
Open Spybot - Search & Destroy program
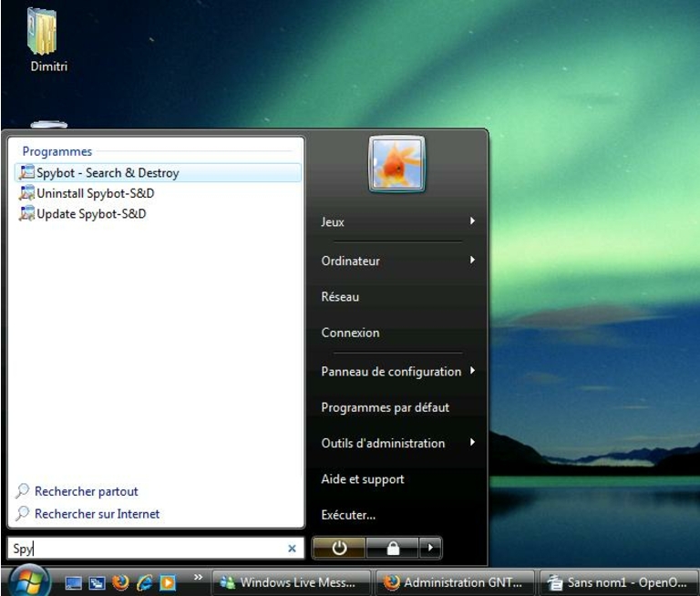pyautogui.click(x=158, y=172)
